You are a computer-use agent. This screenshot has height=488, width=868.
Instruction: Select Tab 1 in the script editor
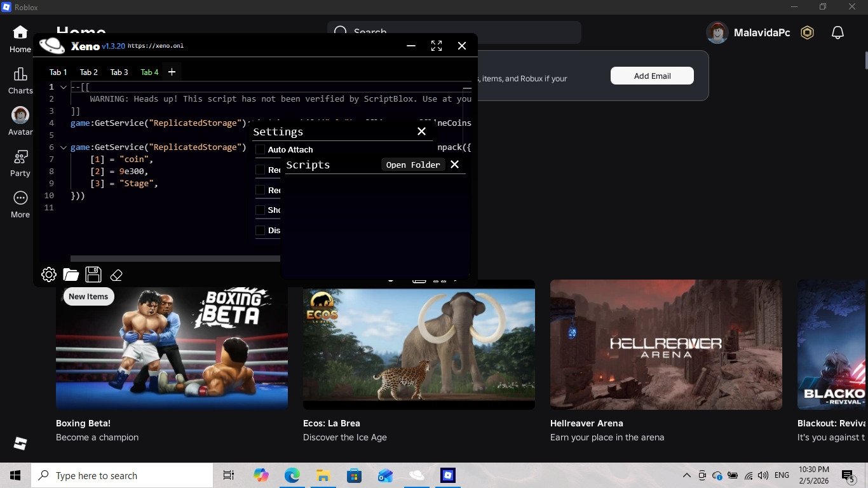pos(58,72)
